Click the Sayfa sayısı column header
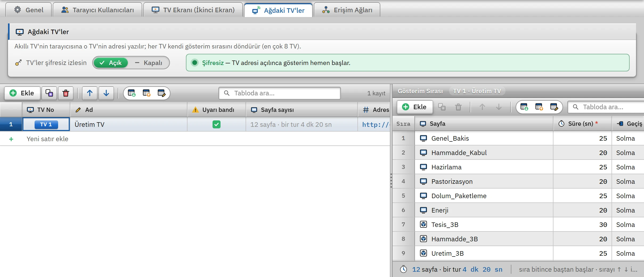This screenshot has height=277, width=644. 302,110
